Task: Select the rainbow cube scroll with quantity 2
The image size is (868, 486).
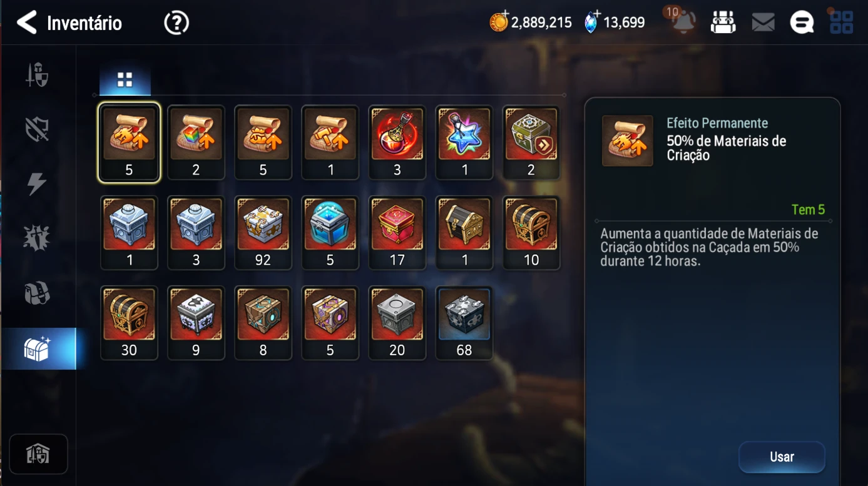Action: tap(196, 143)
